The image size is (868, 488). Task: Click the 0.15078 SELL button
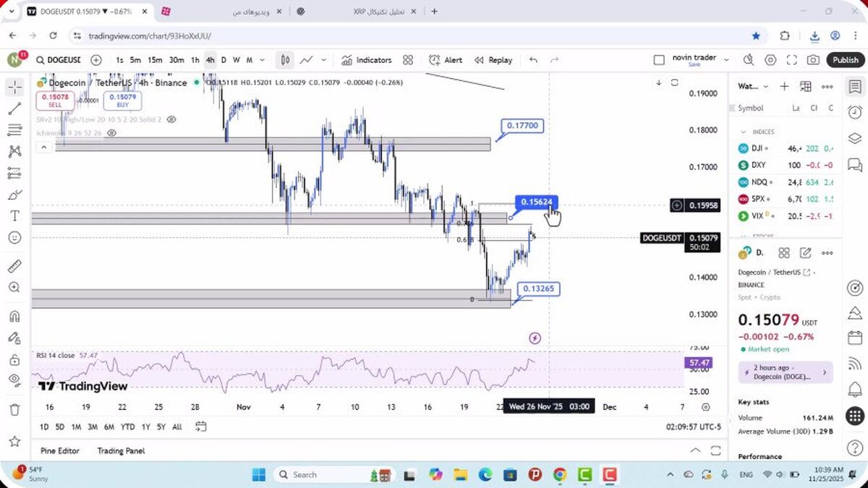click(56, 101)
